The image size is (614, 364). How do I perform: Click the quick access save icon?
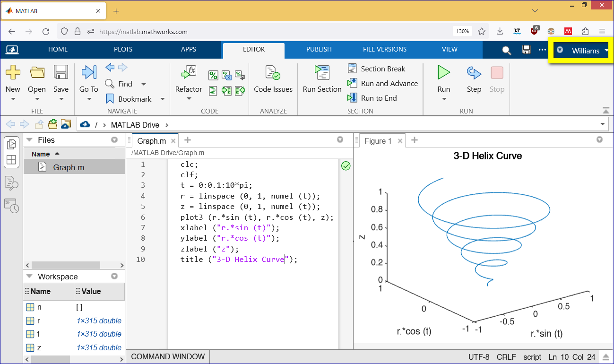click(x=526, y=50)
